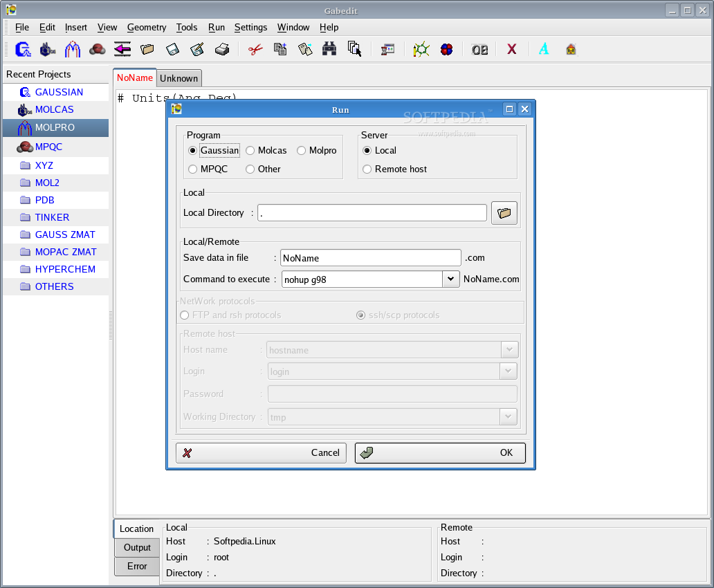The image size is (714, 588).
Task: Open the OTHERS folder entry
Action: pyautogui.click(x=56, y=286)
